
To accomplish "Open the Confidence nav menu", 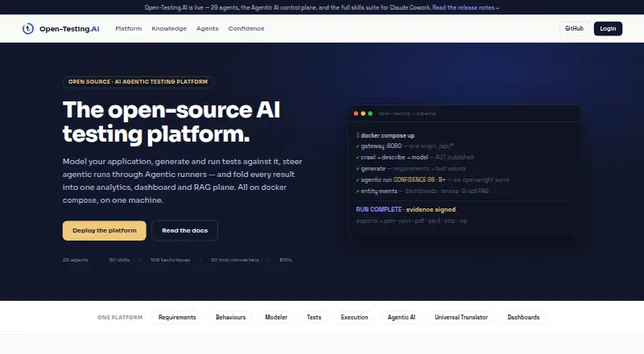I will click(246, 28).
